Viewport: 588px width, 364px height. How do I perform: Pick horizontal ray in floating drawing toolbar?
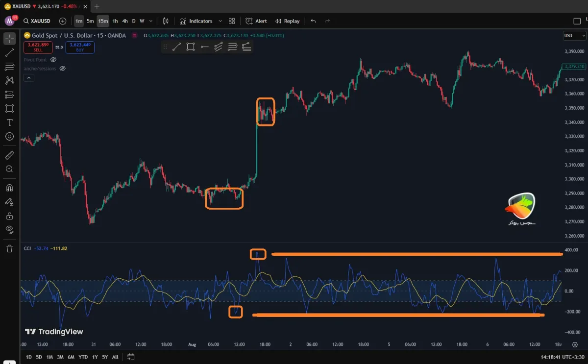click(205, 47)
